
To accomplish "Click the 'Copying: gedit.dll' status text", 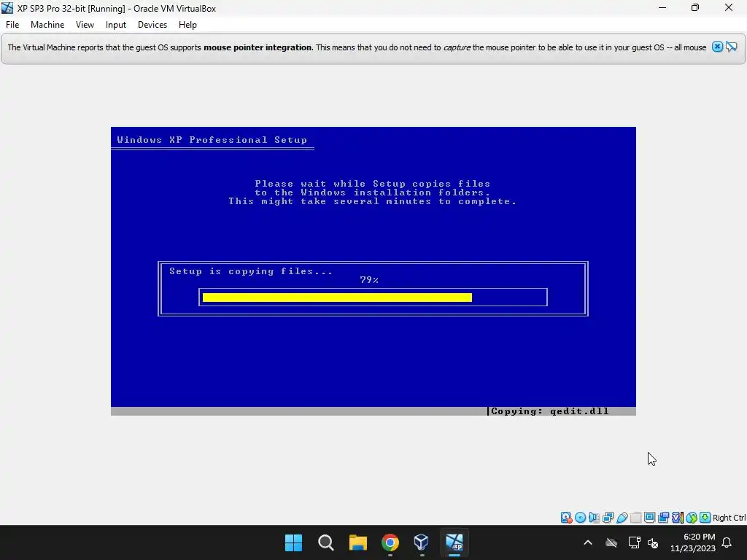I will tap(550, 411).
